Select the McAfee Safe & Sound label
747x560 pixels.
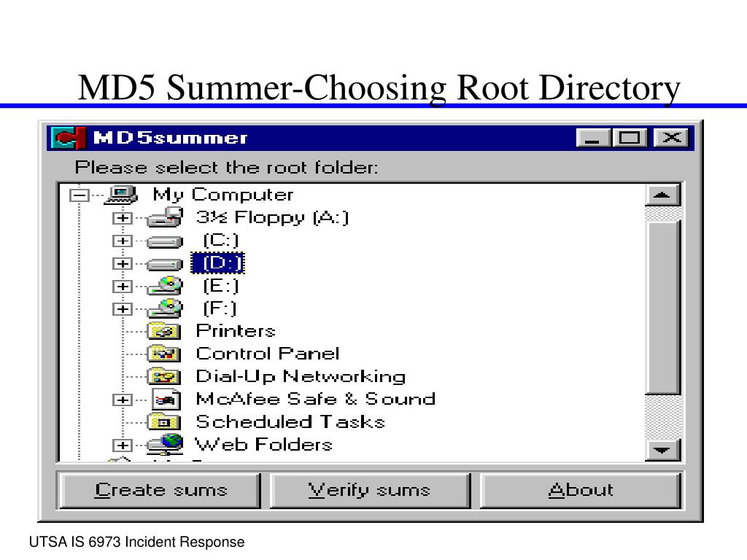click(x=316, y=399)
